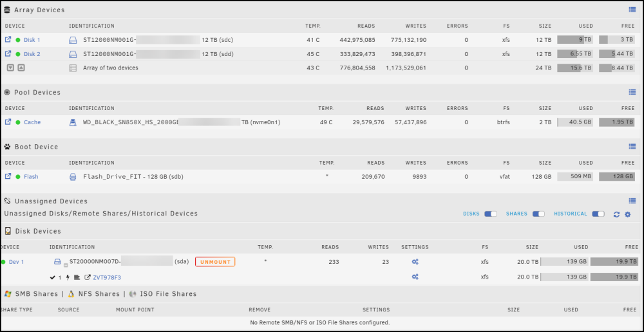
Task: Open the ZVT978F3 partition link
Action: tap(107, 278)
